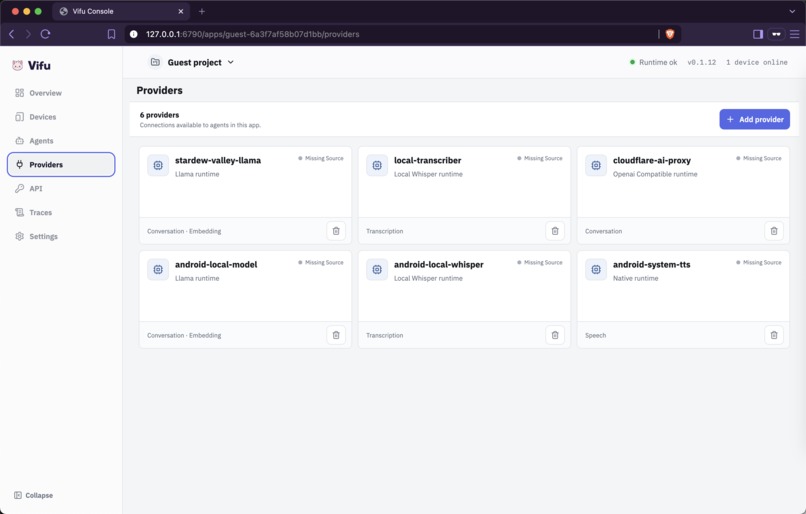Click Native runtime text
The height and width of the screenshot is (514, 806).
tap(635, 278)
